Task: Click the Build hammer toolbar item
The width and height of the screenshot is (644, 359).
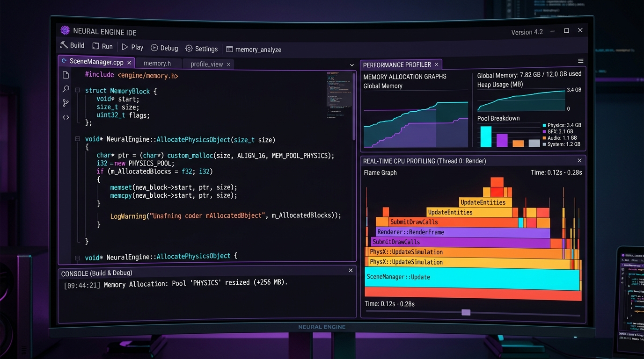Action: coord(72,45)
